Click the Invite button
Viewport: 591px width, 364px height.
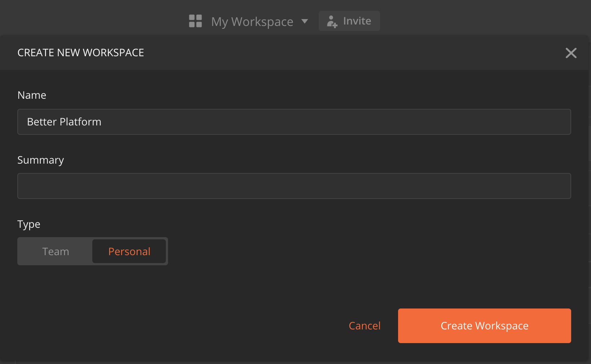349,21
